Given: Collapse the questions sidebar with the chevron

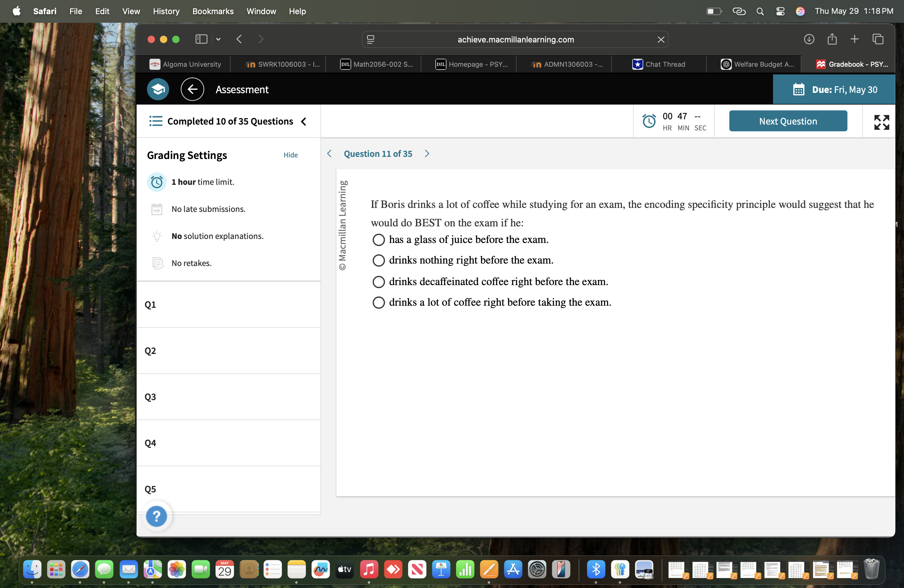Looking at the screenshot, I should point(303,121).
